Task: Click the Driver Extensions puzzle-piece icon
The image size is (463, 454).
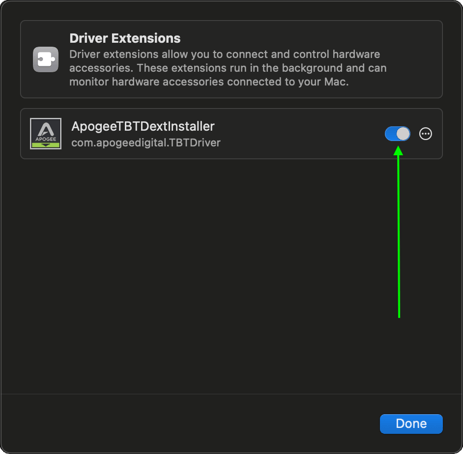Action: 46,59
